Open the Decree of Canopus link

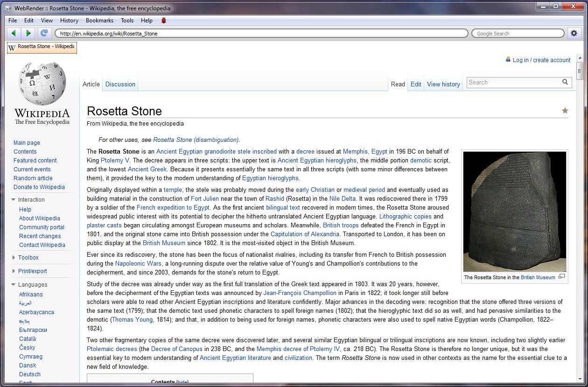176,349
